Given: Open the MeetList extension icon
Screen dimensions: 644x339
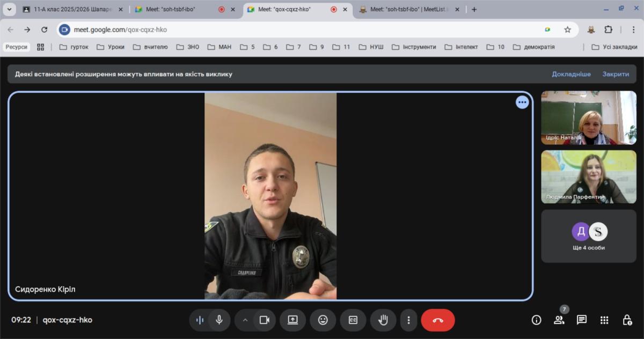Looking at the screenshot, I should (591, 30).
